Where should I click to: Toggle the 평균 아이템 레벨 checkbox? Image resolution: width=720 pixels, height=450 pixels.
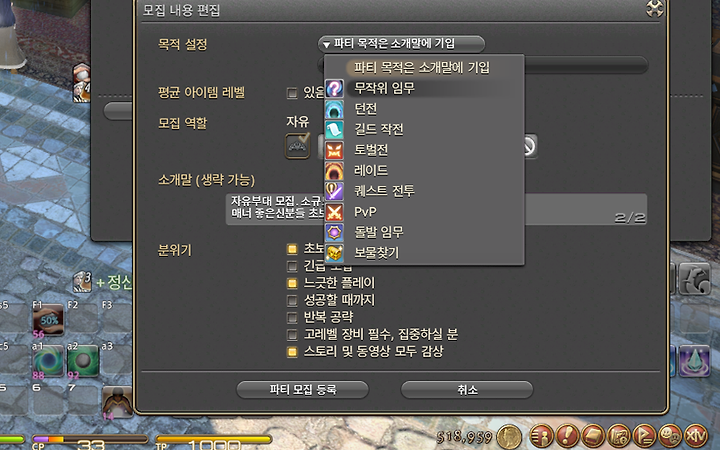292,93
